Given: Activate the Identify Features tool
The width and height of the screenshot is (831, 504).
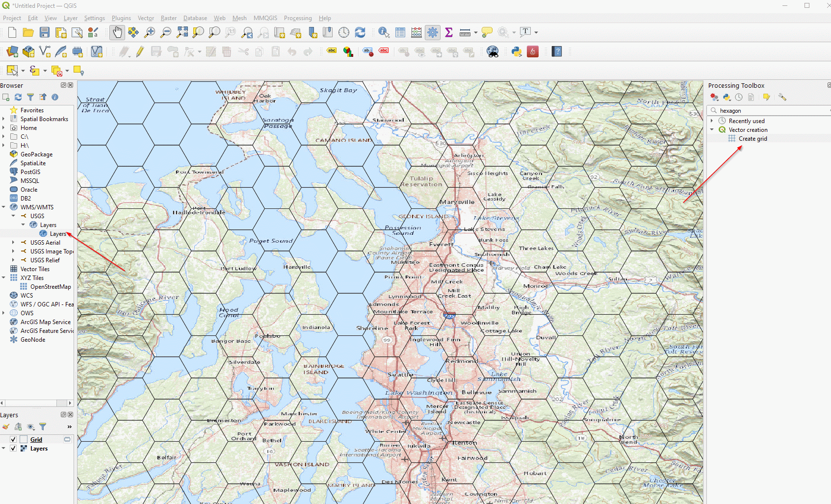Looking at the screenshot, I should (x=384, y=32).
